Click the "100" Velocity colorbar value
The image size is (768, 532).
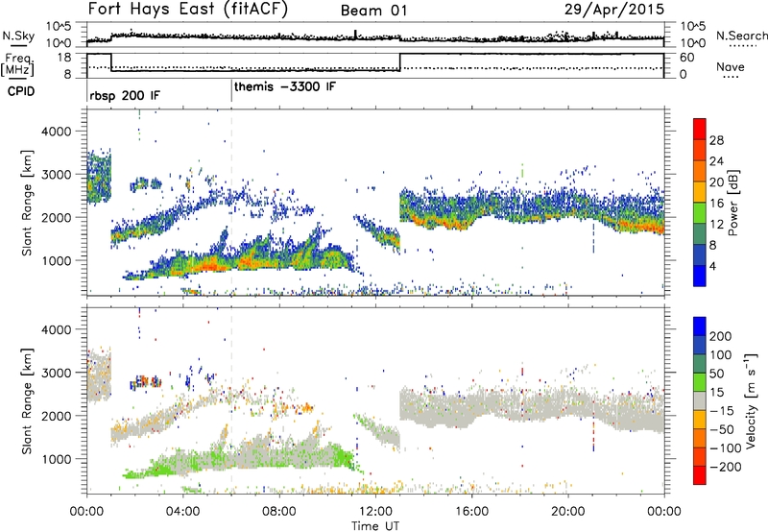(x=721, y=354)
